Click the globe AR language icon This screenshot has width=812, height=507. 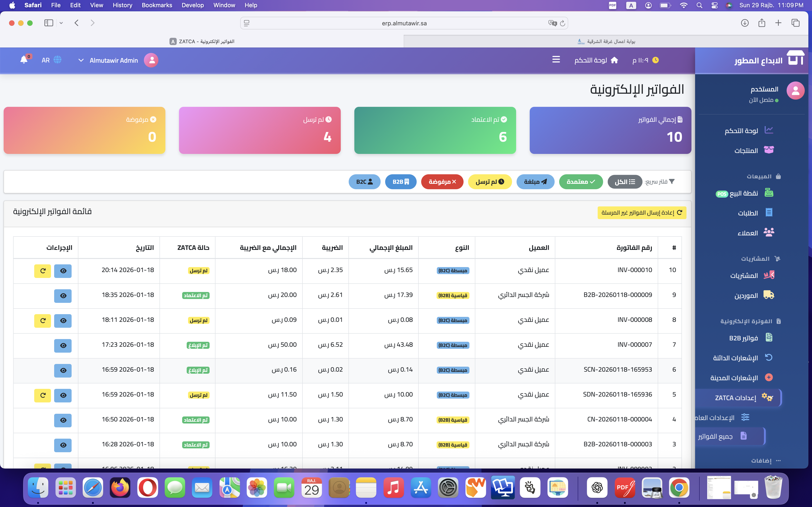pyautogui.click(x=57, y=60)
